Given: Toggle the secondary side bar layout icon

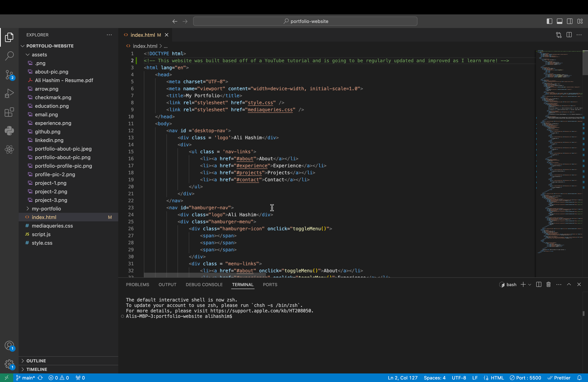Looking at the screenshot, I should [570, 21].
